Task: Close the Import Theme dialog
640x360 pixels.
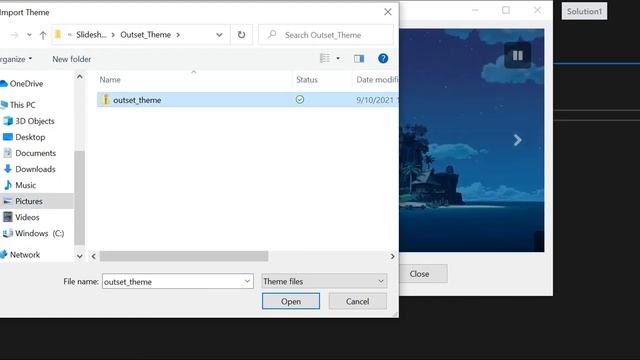Action: (388, 12)
